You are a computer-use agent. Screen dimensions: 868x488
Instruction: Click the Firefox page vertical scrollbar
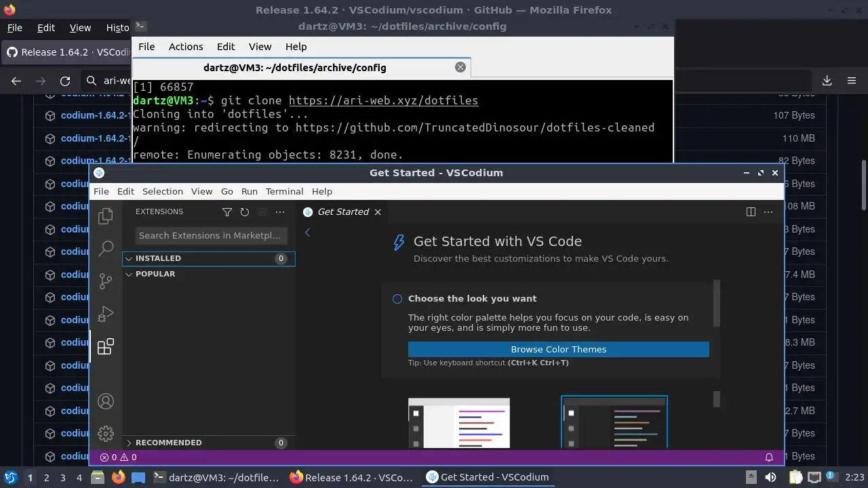pos(863,185)
